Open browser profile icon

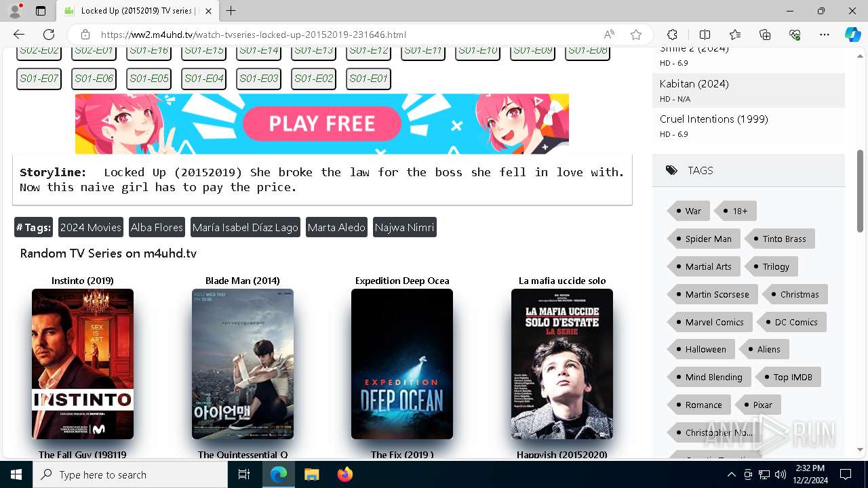click(15, 11)
